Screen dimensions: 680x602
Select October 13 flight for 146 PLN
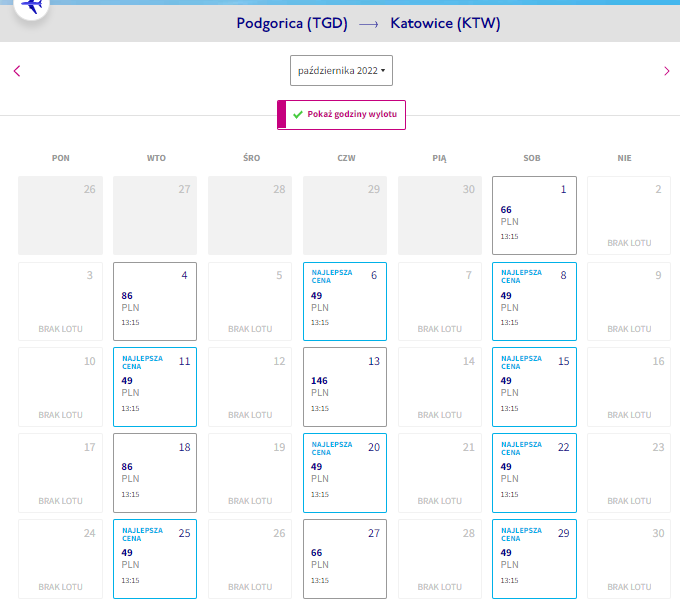[345, 387]
